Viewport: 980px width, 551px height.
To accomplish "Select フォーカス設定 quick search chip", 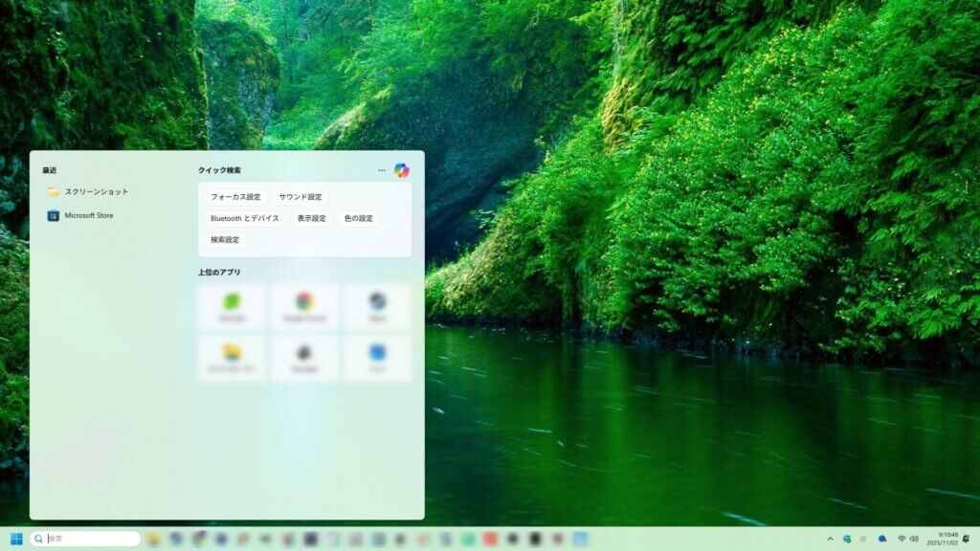I will tap(235, 197).
